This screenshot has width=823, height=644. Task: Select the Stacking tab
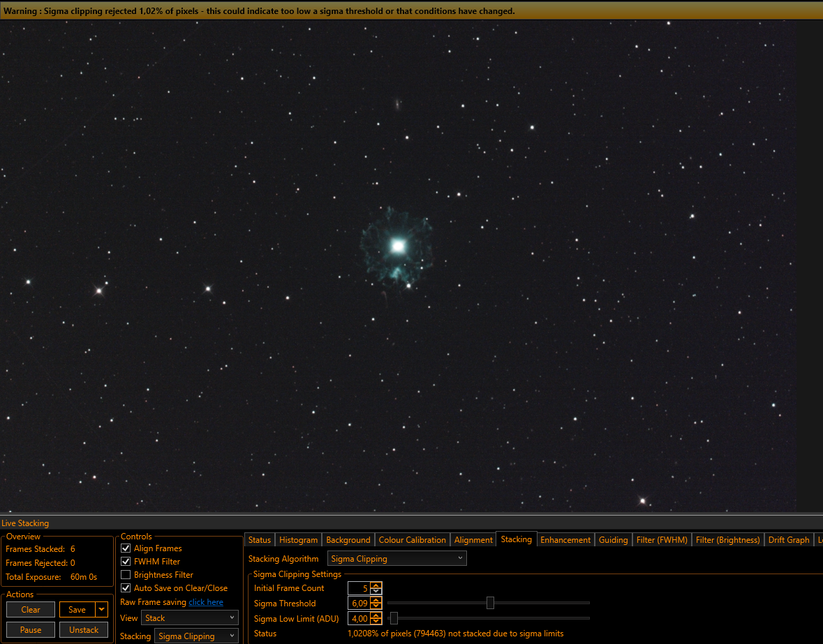tap(516, 539)
